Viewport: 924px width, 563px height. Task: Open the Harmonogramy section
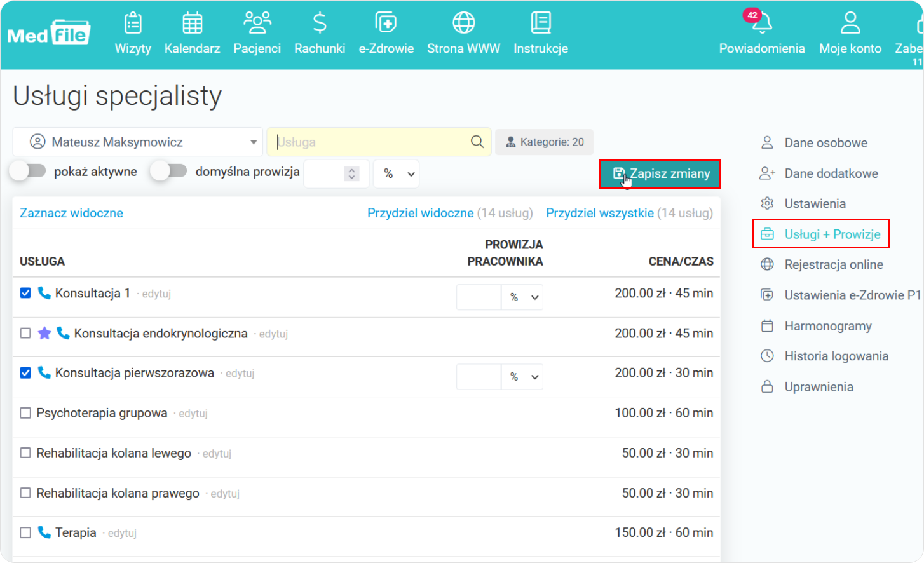pyautogui.click(x=828, y=325)
